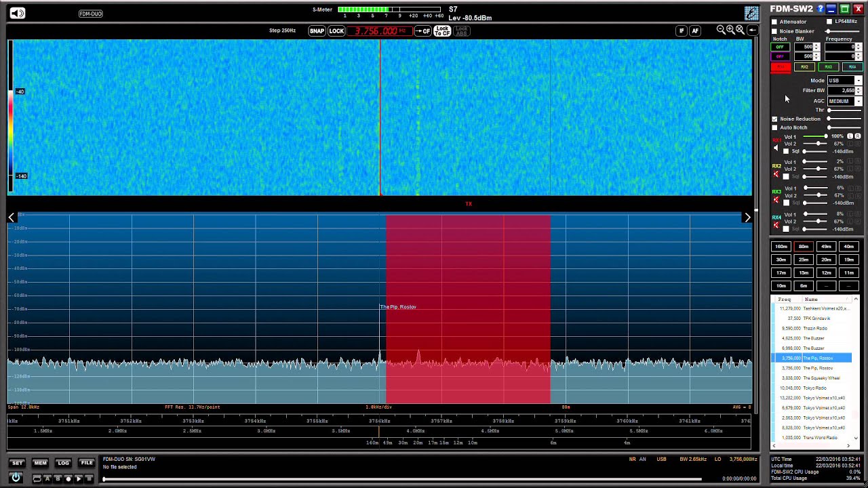Screen dimensions: 868x488
Task: Disable the Noise Reduction checkbox
Action: (x=774, y=119)
